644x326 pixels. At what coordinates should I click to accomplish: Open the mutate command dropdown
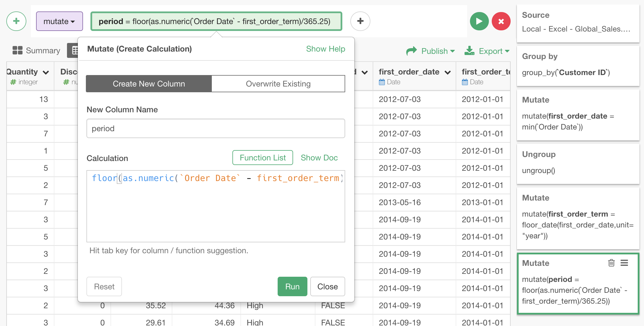[59, 21]
